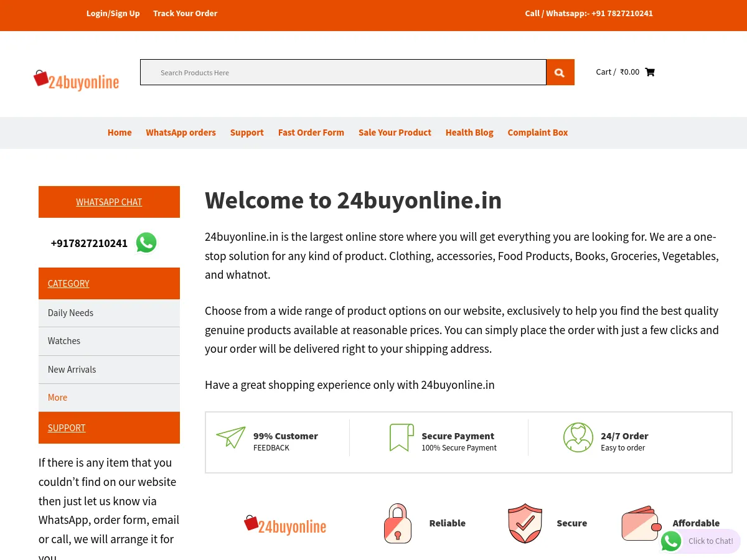Click the paper plane feedback icon
This screenshot has height=560, width=747.
point(231,437)
